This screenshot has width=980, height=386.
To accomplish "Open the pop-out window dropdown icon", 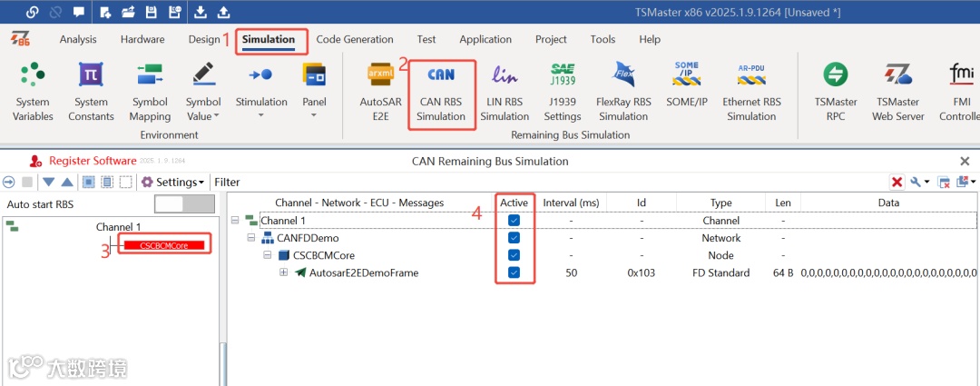I will [x=965, y=182].
